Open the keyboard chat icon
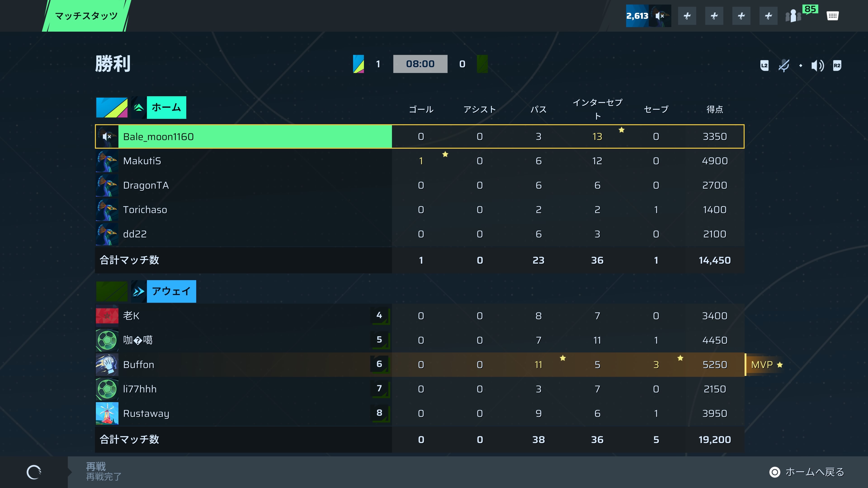 (832, 16)
